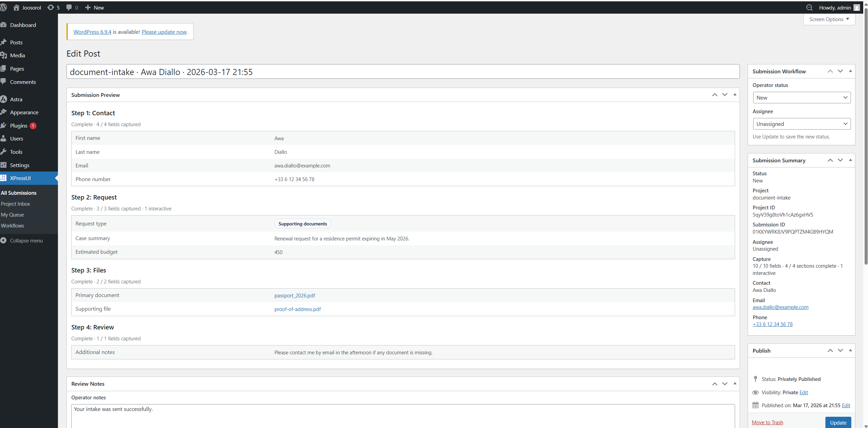This screenshot has height=428, width=868.
Task: Open My Queue in the XPressUI submenu
Action: point(12,215)
